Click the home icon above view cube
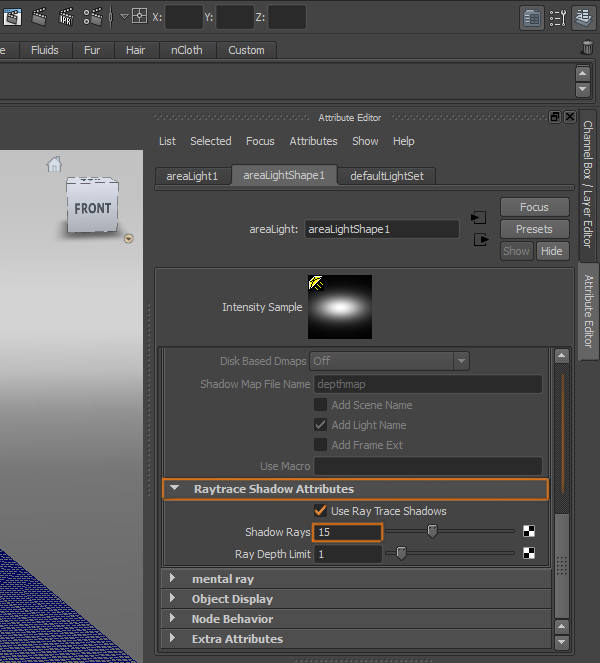This screenshot has height=663, width=600. click(54, 165)
